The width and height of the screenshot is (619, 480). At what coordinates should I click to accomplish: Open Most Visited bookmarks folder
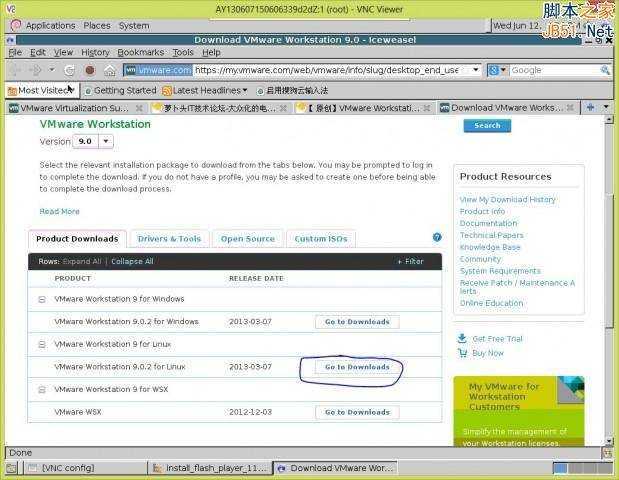(x=41, y=91)
